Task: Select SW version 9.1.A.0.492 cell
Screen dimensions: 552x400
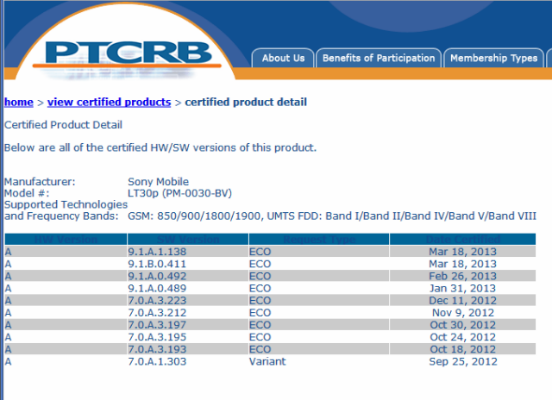Action: click(188, 276)
